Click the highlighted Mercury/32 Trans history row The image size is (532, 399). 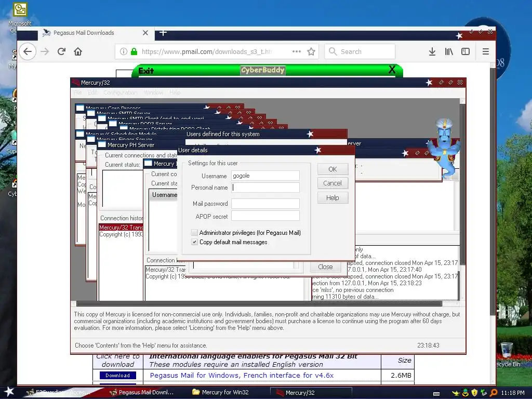click(121, 228)
